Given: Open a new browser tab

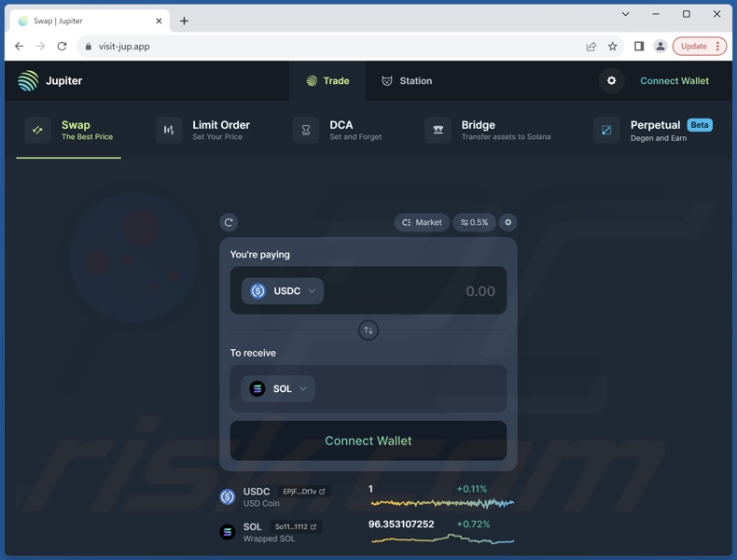Looking at the screenshot, I should (x=185, y=21).
